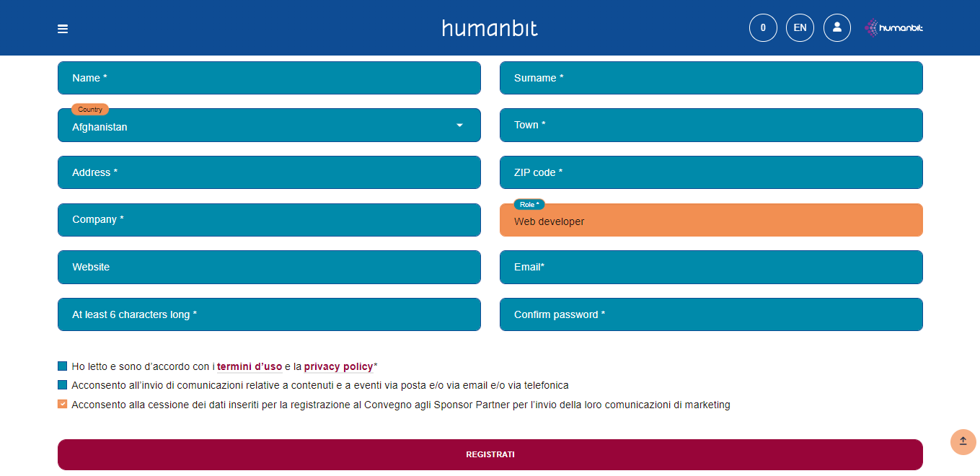This screenshot has height=476, width=980.
Task: Open the cart badge showing 0
Action: click(x=763, y=27)
